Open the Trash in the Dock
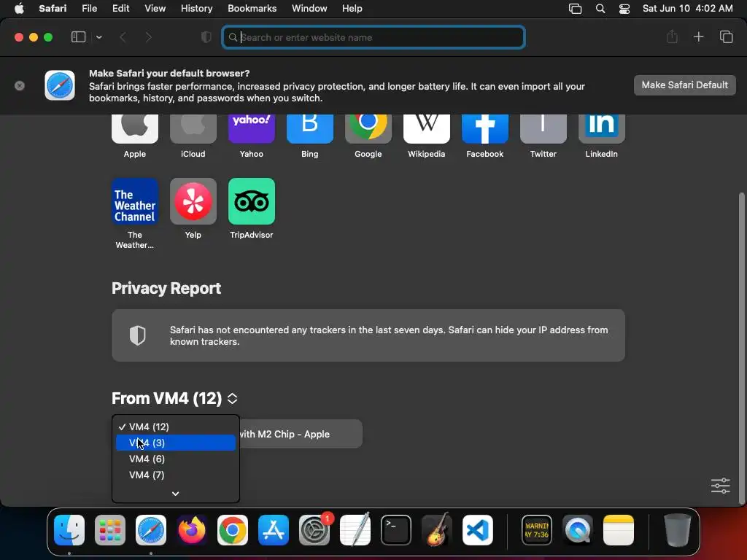747x560 pixels. [678, 530]
